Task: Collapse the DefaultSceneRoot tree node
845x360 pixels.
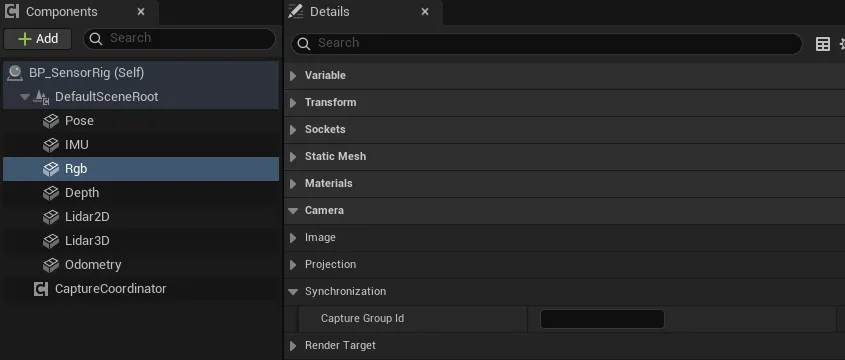Action: pos(24,97)
